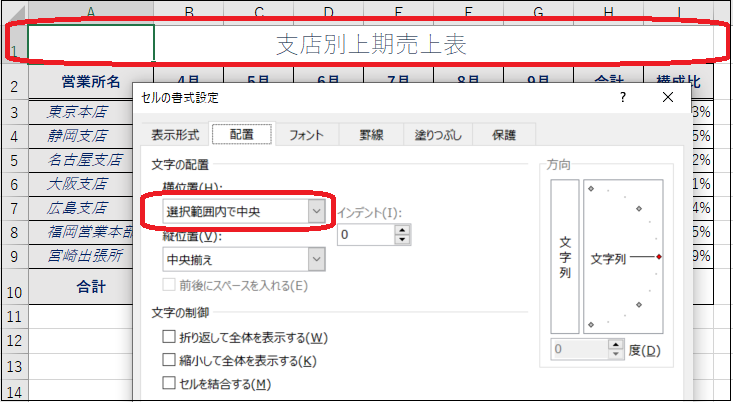This screenshot has height=402, width=733.
Task: Go to the 罫線 tab
Action: [x=371, y=134]
